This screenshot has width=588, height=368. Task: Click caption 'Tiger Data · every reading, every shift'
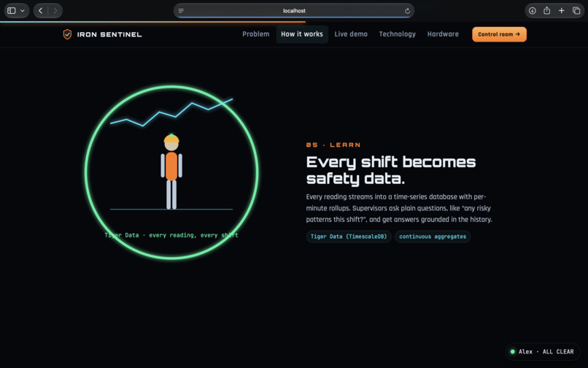tap(171, 235)
